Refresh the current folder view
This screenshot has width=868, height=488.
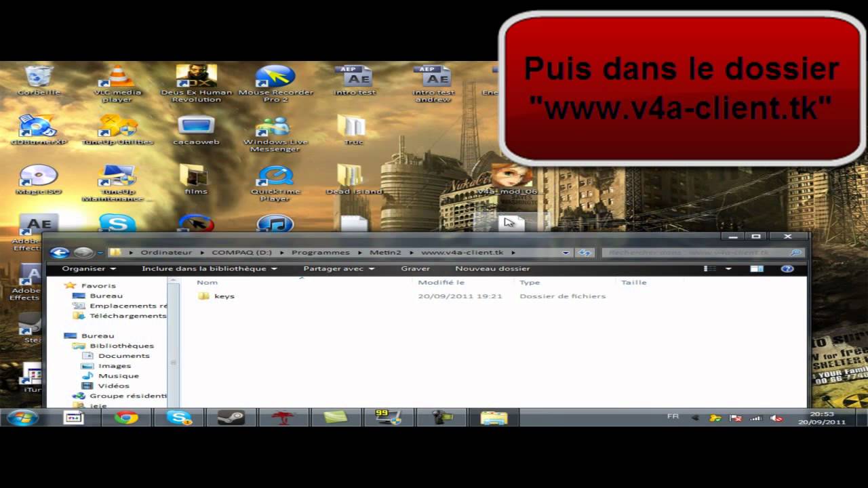[x=584, y=252]
